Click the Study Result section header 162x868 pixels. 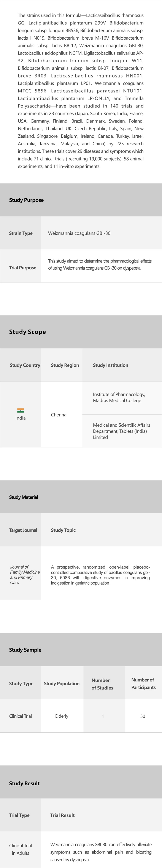[x=24, y=783]
